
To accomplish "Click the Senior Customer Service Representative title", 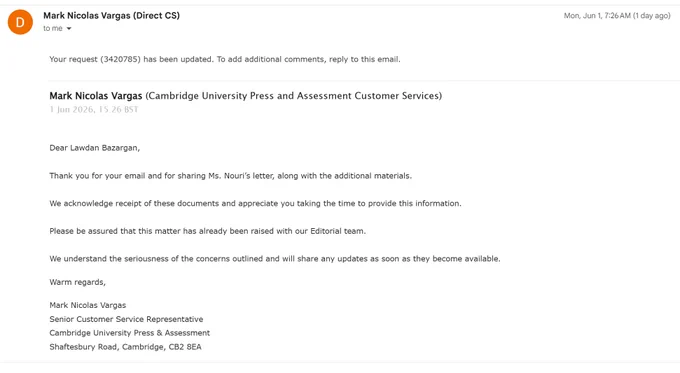I will coord(126,319).
